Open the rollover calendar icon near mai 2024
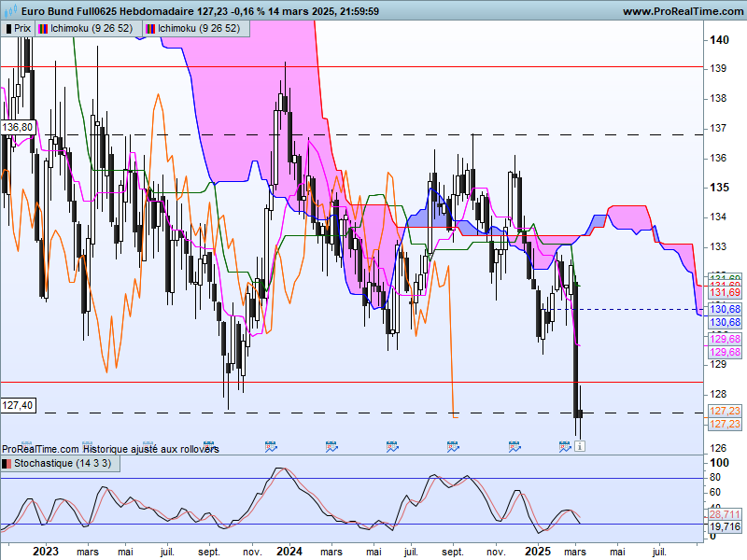The width and height of the screenshot is (747, 560). pyautogui.click(x=392, y=446)
